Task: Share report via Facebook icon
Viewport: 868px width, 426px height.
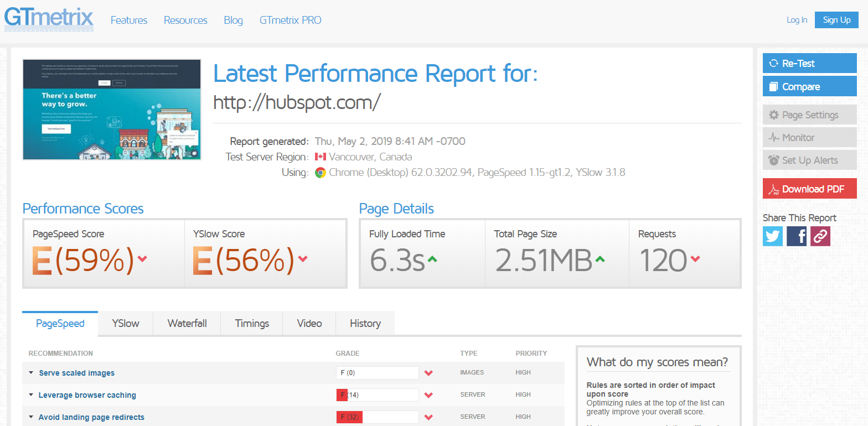Action: 797,236
